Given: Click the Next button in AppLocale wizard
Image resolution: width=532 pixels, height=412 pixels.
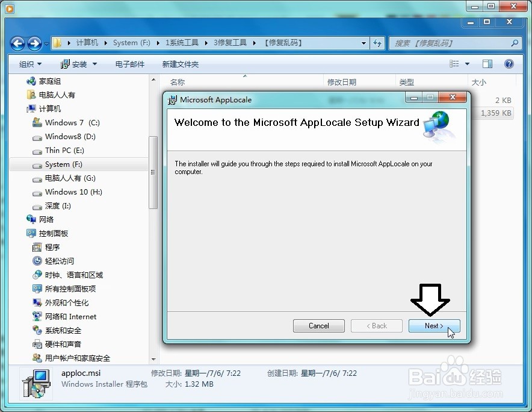Looking at the screenshot, I should pos(435,326).
